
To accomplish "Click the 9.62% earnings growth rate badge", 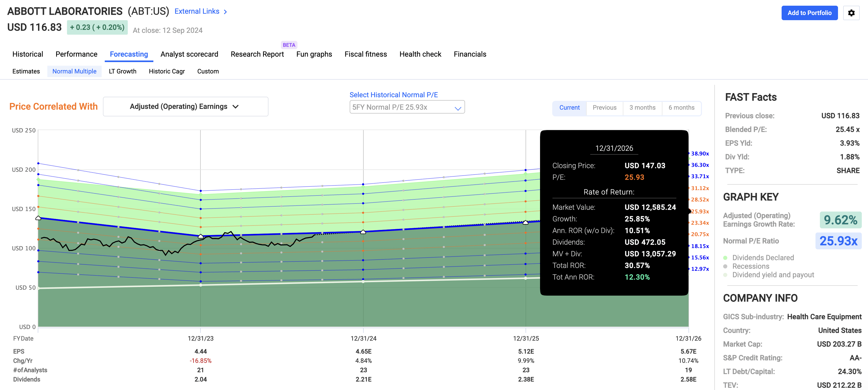I will [x=840, y=220].
